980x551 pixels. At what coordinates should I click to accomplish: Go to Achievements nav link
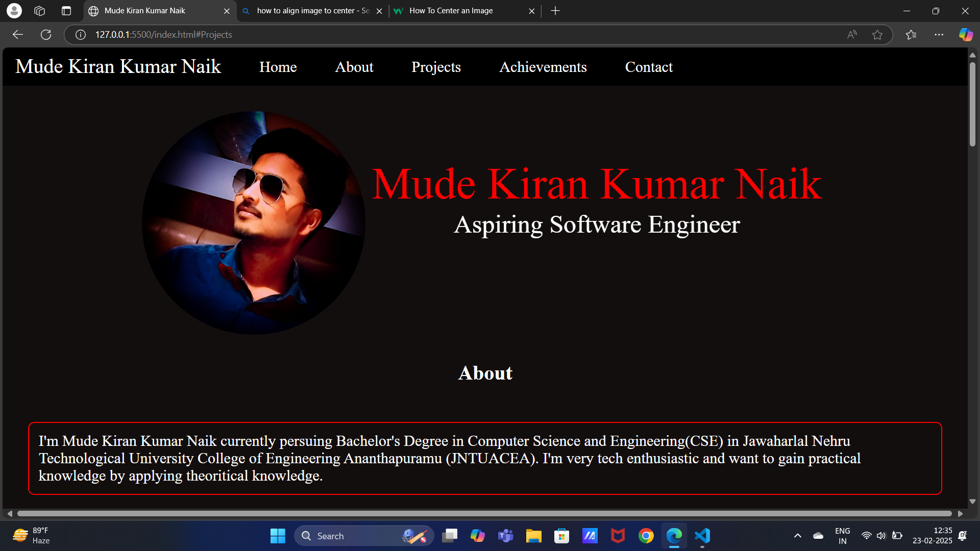(x=543, y=67)
